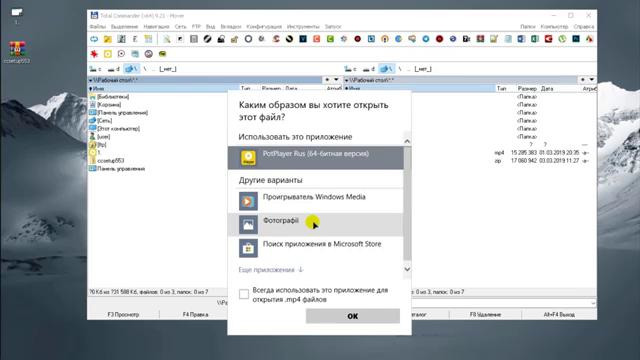The height and width of the screenshot is (360, 640).
Task: Click dialog scrollbar down arrow
Action: (x=407, y=269)
